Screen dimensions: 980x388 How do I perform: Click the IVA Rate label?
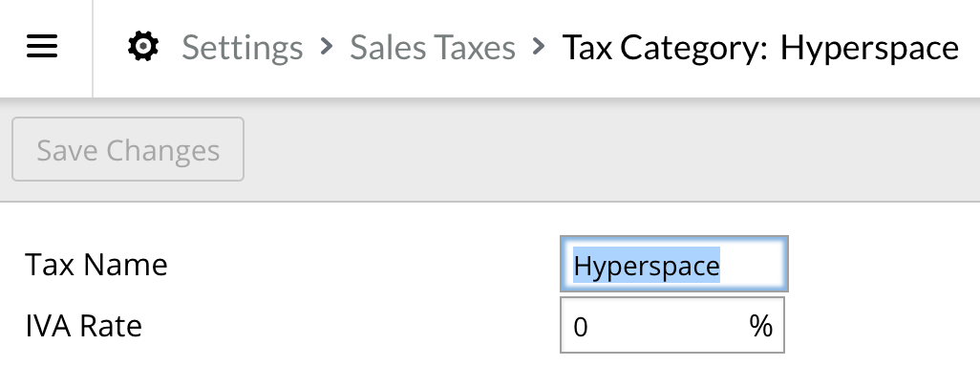point(84,327)
